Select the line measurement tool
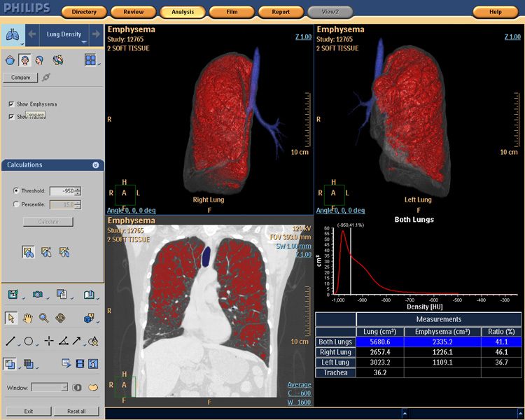 coord(10,342)
